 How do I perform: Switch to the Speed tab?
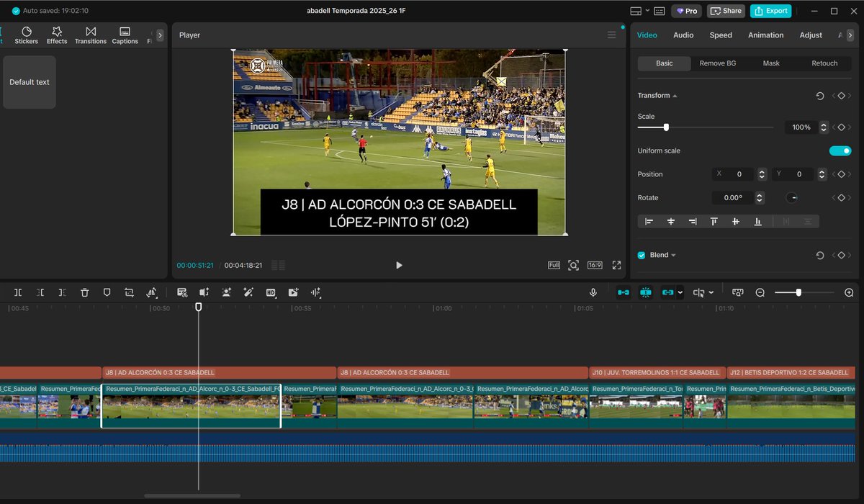tap(721, 35)
